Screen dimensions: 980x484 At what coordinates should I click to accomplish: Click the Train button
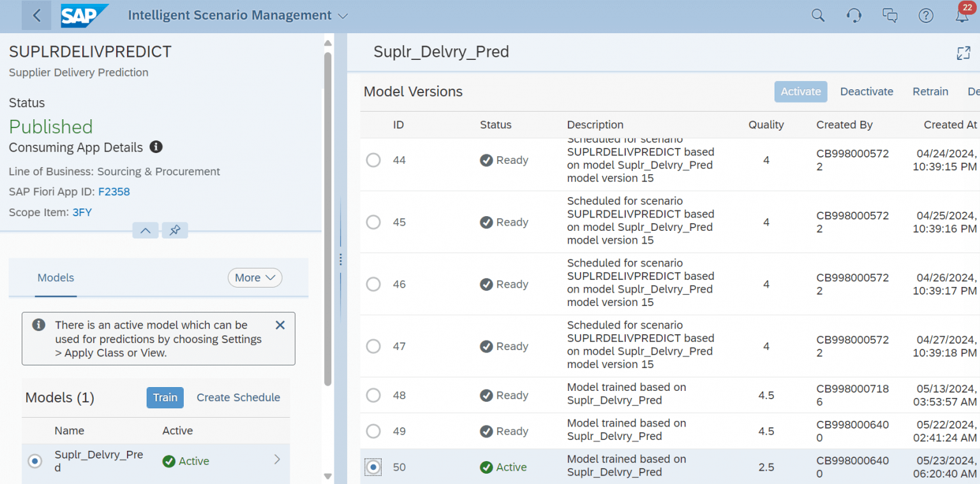click(x=165, y=397)
